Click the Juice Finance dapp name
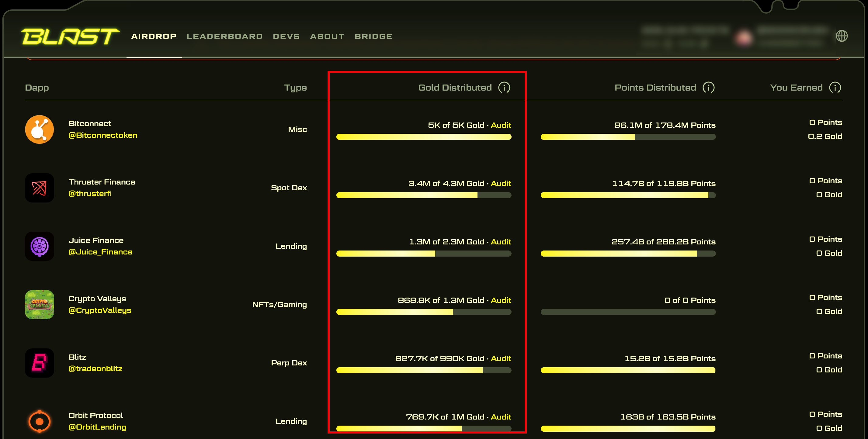The height and width of the screenshot is (439, 868). [x=96, y=240]
